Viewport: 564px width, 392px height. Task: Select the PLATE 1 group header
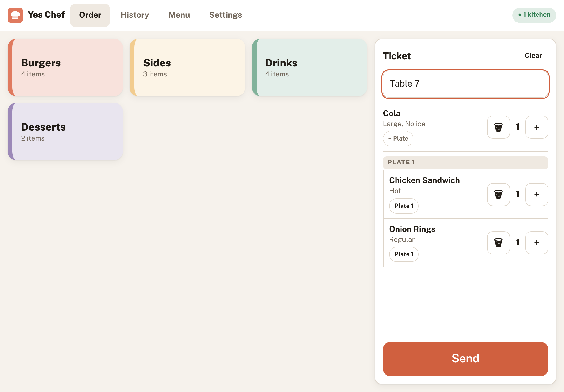465,162
